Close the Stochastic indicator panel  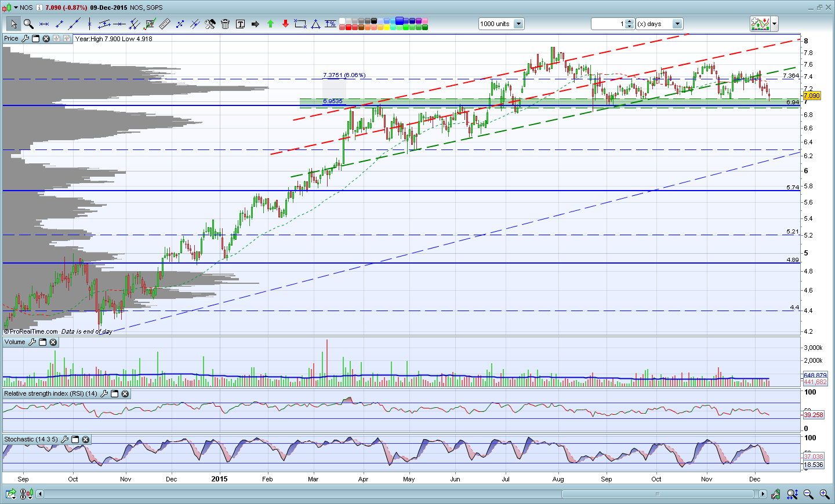point(85,439)
